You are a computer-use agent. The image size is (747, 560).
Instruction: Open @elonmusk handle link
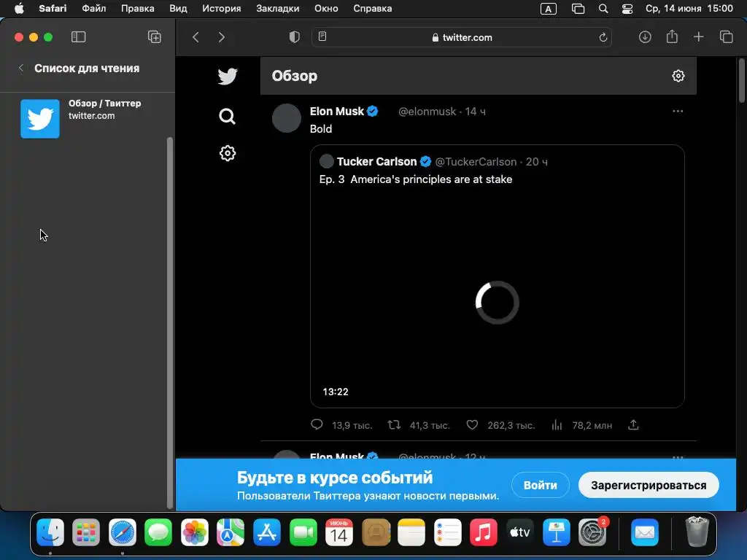click(x=427, y=112)
